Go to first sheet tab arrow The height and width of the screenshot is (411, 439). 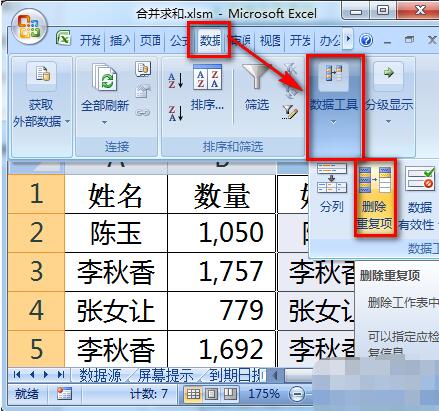pyautogui.click(x=16, y=375)
